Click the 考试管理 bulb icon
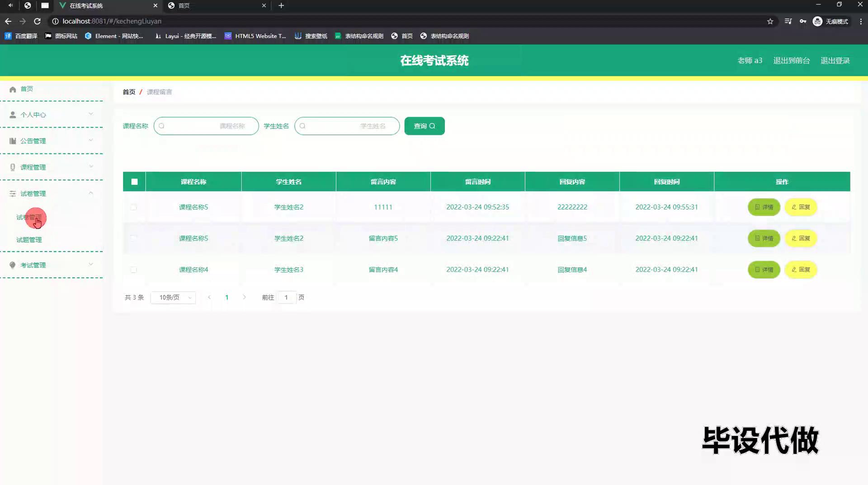This screenshot has width=868, height=485. tap(13, 265)
